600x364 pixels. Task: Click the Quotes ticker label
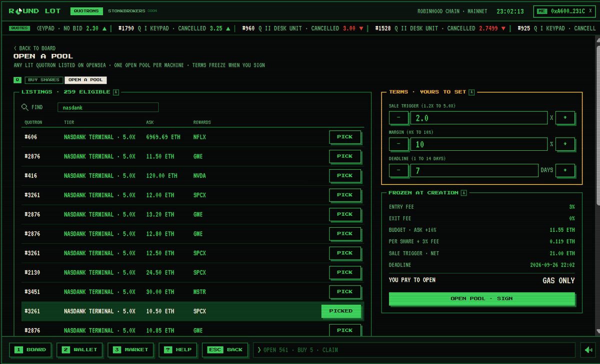coord(19,28)
